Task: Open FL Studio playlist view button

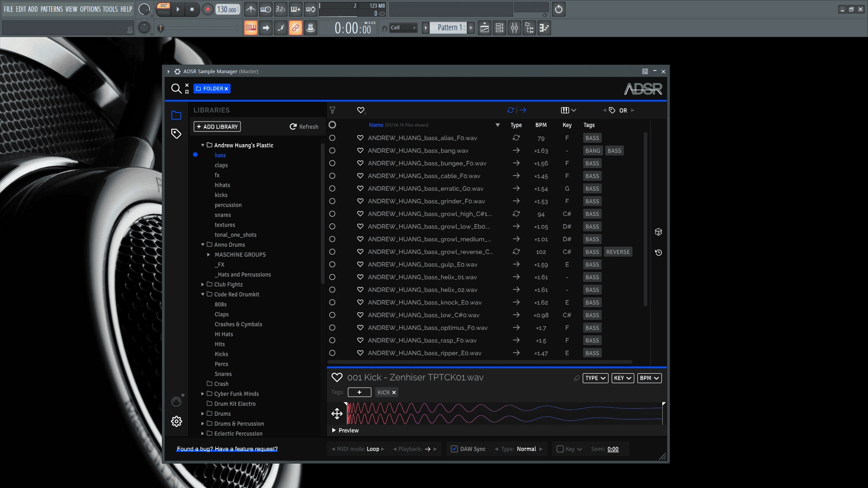Action: [485, 28]
